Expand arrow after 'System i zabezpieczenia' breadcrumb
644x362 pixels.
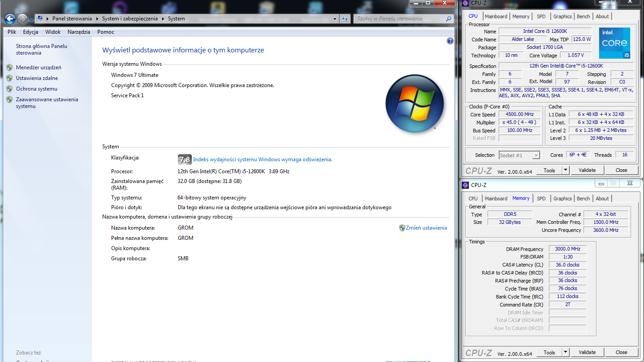[x=163, y=19]
